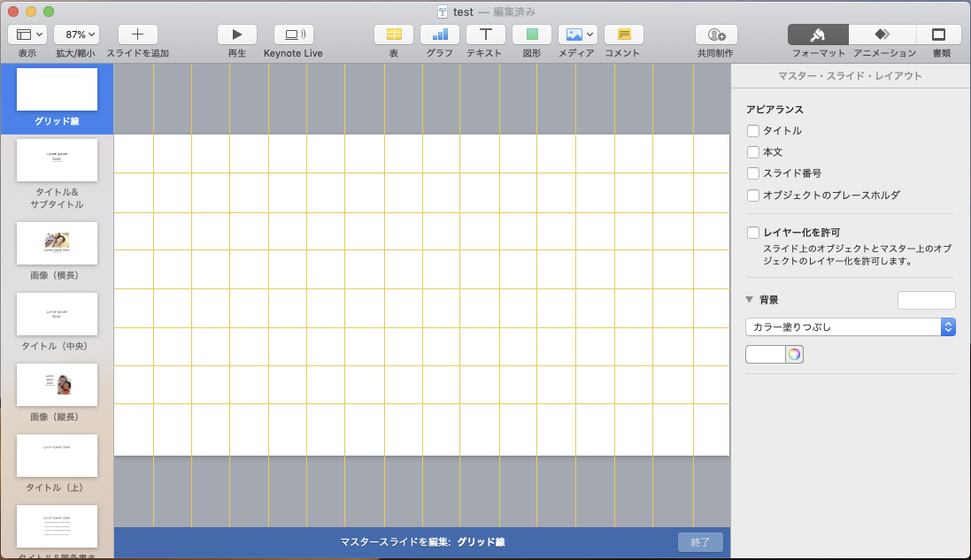
Task: Click the マスター・スライド・レイアウト header
Action: 851,76
